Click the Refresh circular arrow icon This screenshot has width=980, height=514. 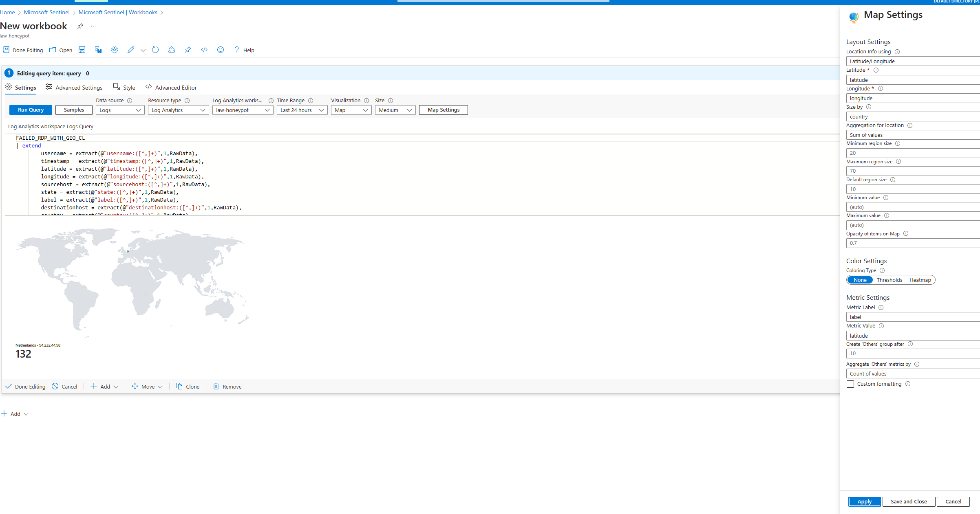pyautogui.click(x=155, y=50)
